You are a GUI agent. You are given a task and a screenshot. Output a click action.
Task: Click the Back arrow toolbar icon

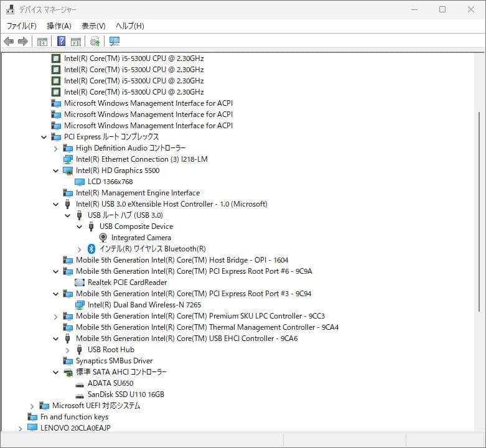tap(9, 41)
